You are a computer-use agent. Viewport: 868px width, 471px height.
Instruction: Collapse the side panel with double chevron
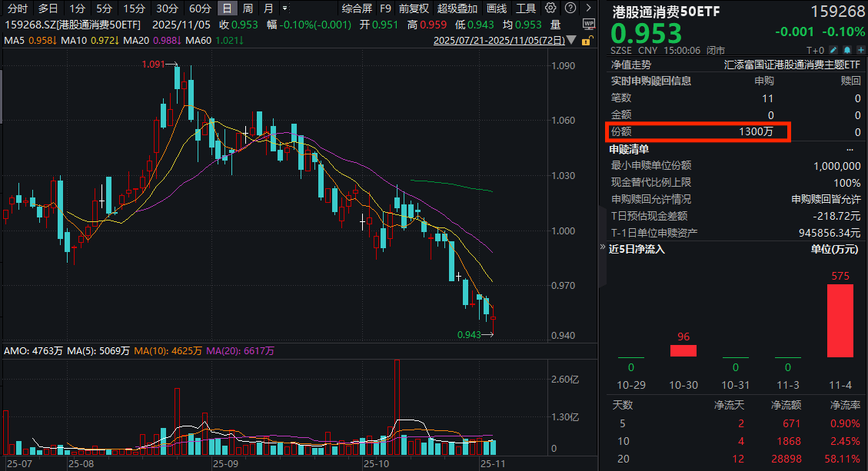(603, 248)
